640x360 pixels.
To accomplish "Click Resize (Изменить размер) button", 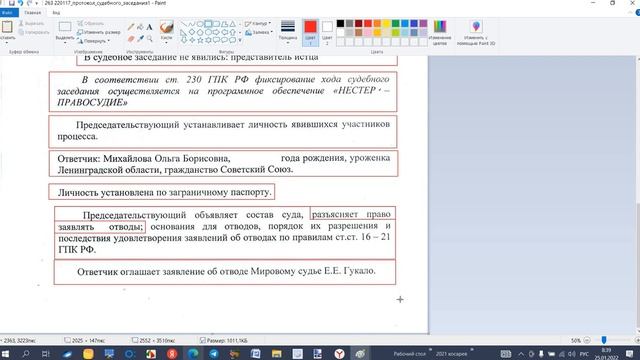I will 99,32.
